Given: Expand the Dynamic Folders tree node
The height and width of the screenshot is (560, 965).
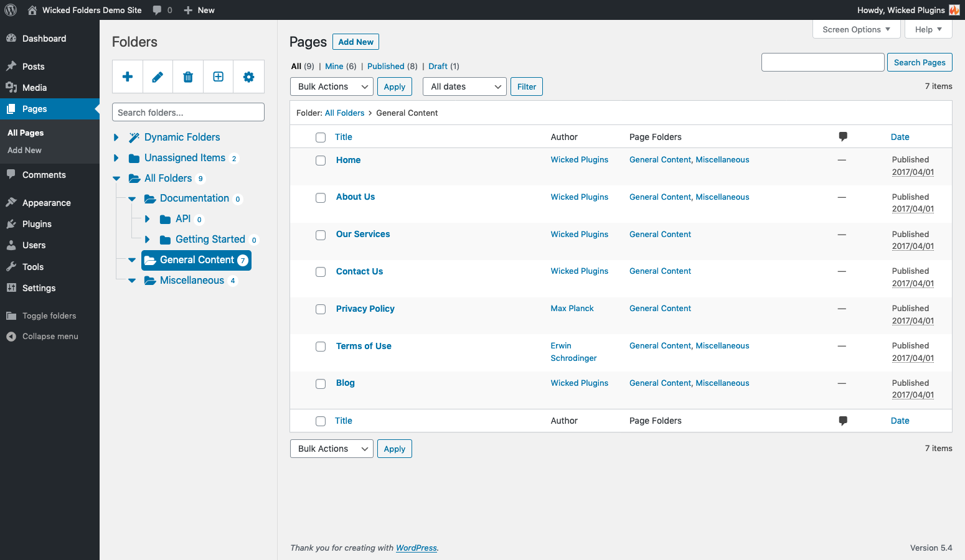Looking at the screenshot, I should click(x=116, y=138).
